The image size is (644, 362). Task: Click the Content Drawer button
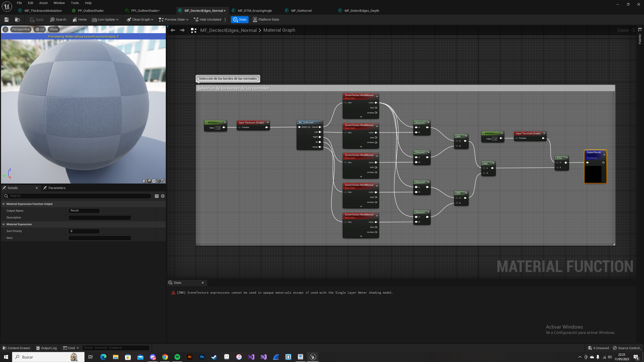[17, 348]
